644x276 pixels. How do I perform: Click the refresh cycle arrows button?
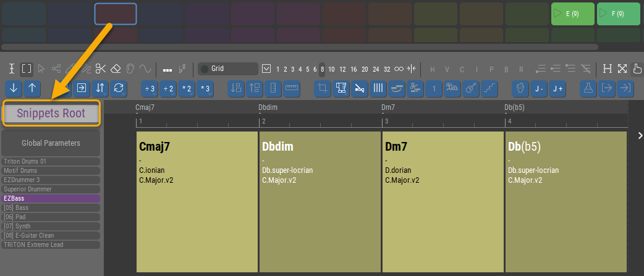(120, 88)
